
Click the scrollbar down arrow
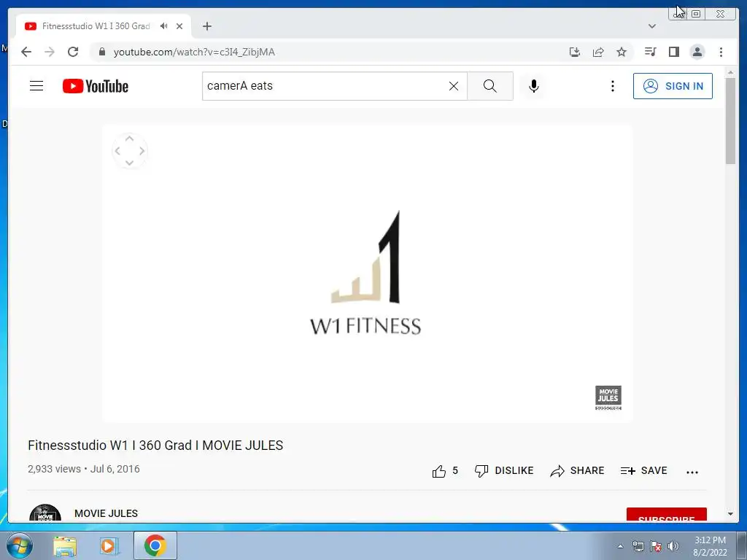click(x=730, y=514)
